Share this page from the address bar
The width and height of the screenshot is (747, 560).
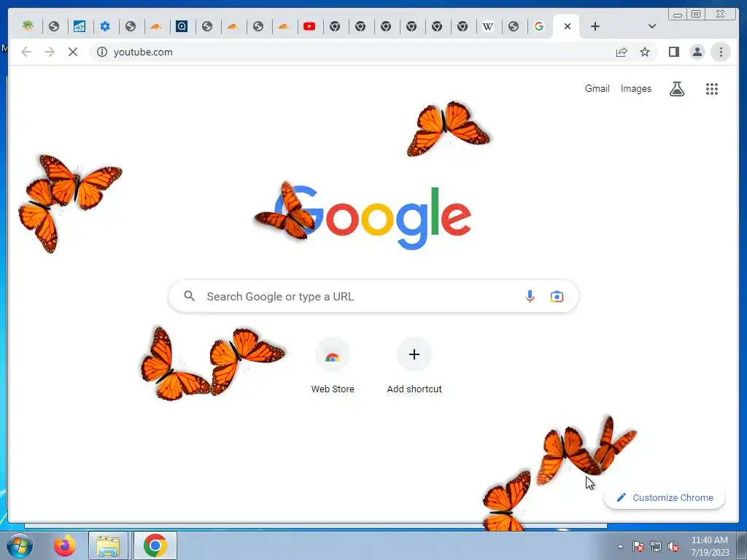622,52
